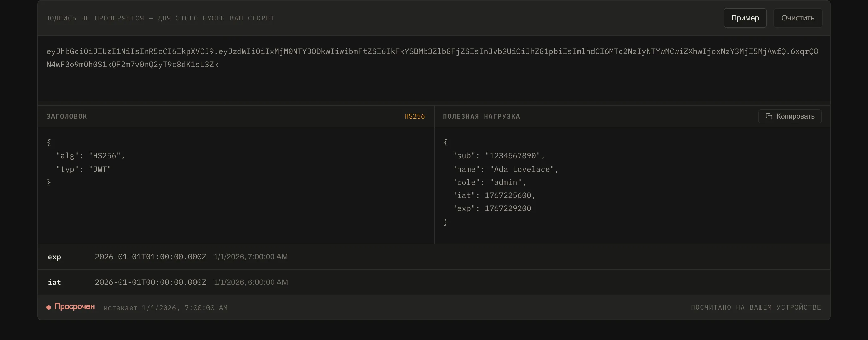
Task: Click the "role": "admin" payload line
Action: 489,182
